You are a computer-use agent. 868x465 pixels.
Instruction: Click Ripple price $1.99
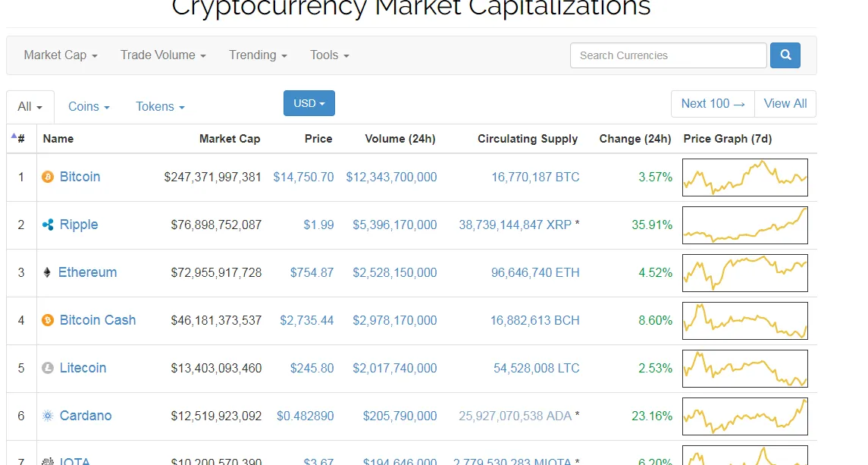coord(318,225)
